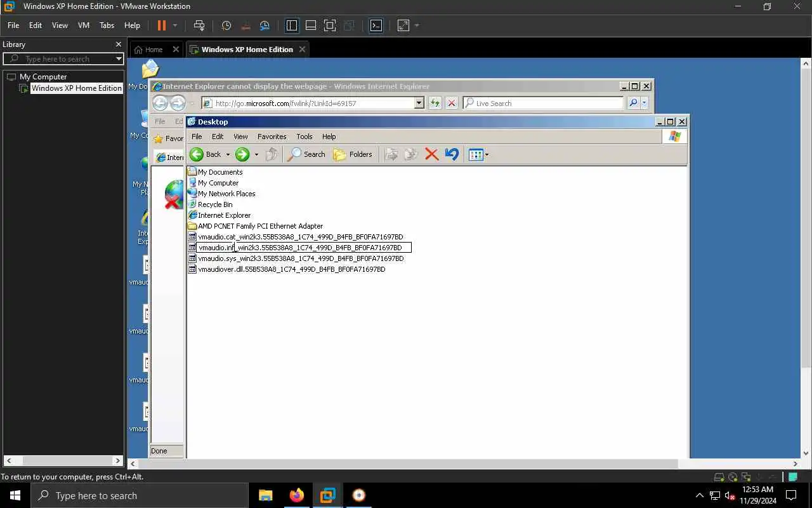Click the Internet Explorer address bar

click(308, 103)
